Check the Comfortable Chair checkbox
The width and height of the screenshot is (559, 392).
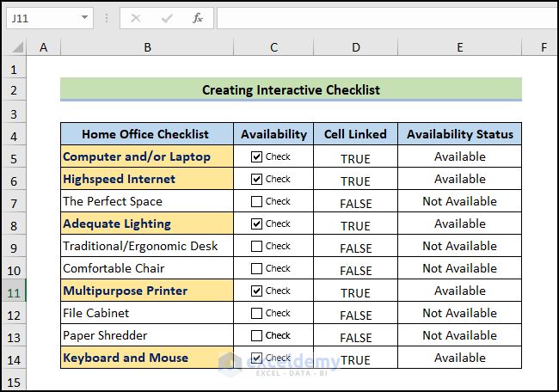256,269
